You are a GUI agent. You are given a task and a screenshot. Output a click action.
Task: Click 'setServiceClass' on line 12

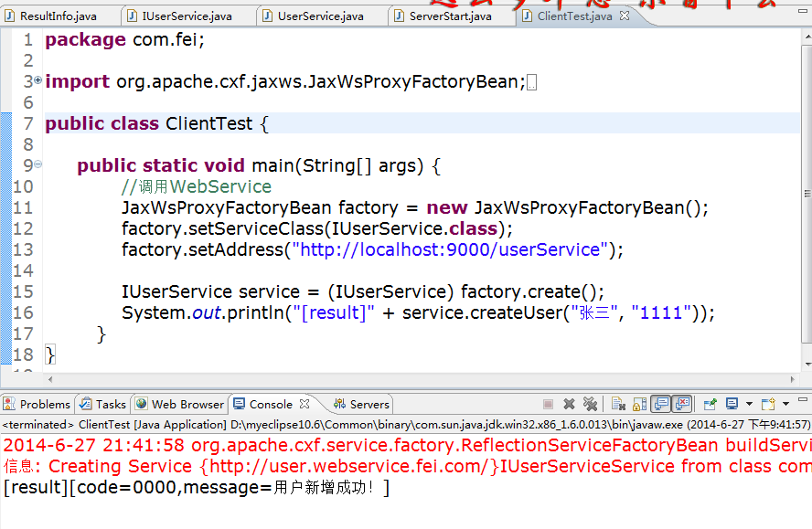pyautogui.click(x=256, y=228)
